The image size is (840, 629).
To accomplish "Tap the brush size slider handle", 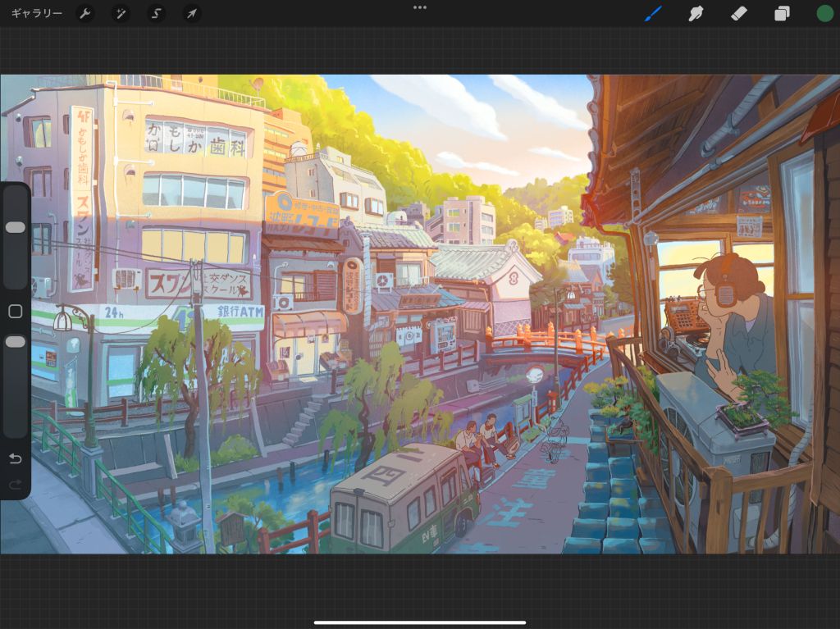I will (15, 226).
